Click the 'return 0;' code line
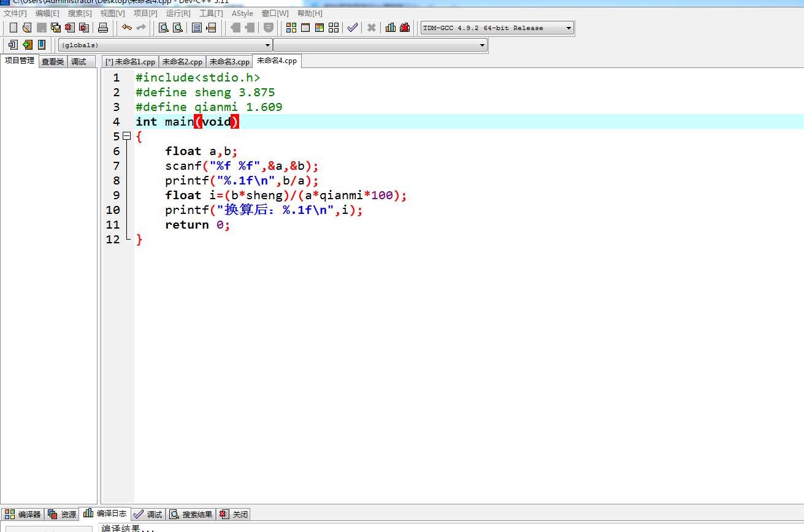Image resolution: width=804 pixels, height=532 pixels. 197,224
